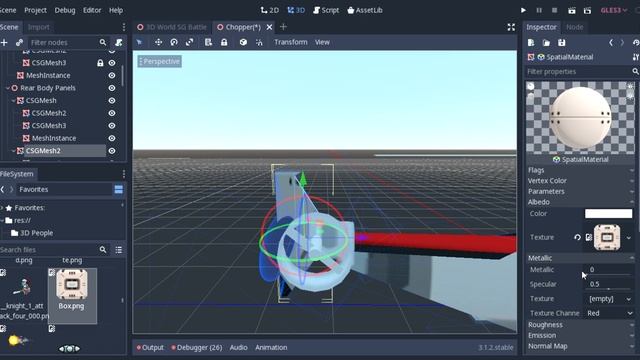Stop the running scene
Screen dimensions: 640x360
(x=554, y=10)
